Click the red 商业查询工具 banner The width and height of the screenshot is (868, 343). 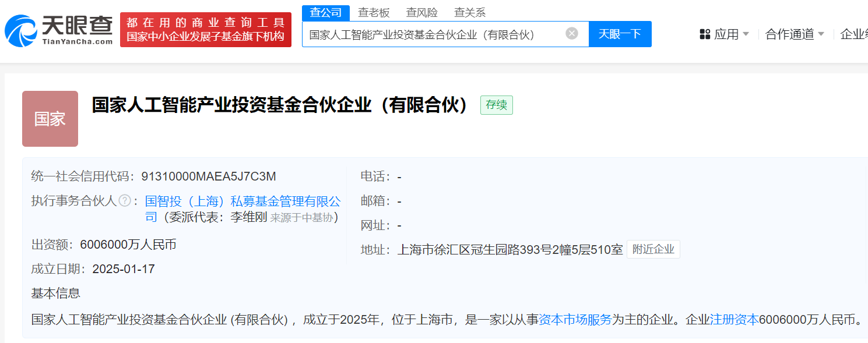(x=206, y=30)
